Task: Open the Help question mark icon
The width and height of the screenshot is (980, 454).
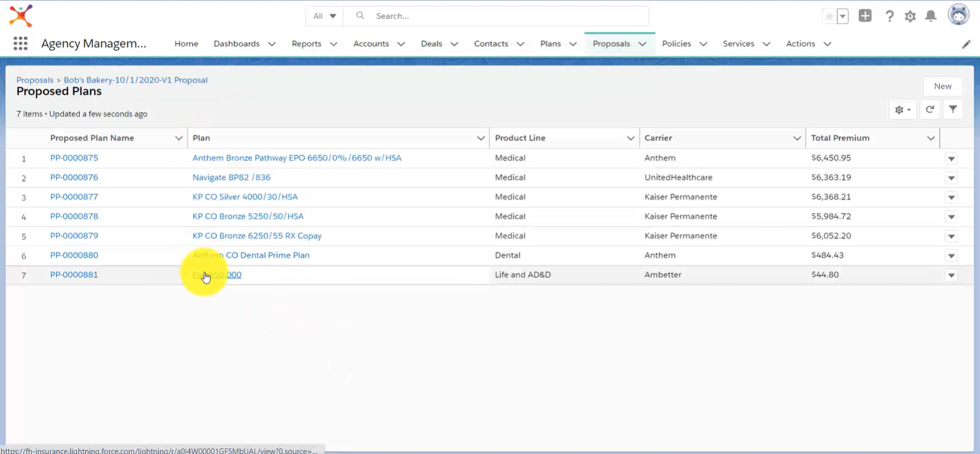Action: point(889,16)
